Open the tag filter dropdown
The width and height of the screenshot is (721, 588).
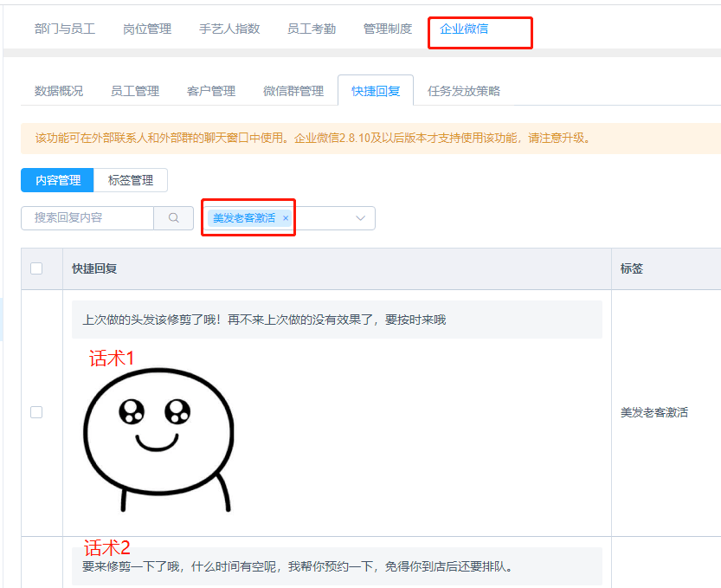(358, 218)
